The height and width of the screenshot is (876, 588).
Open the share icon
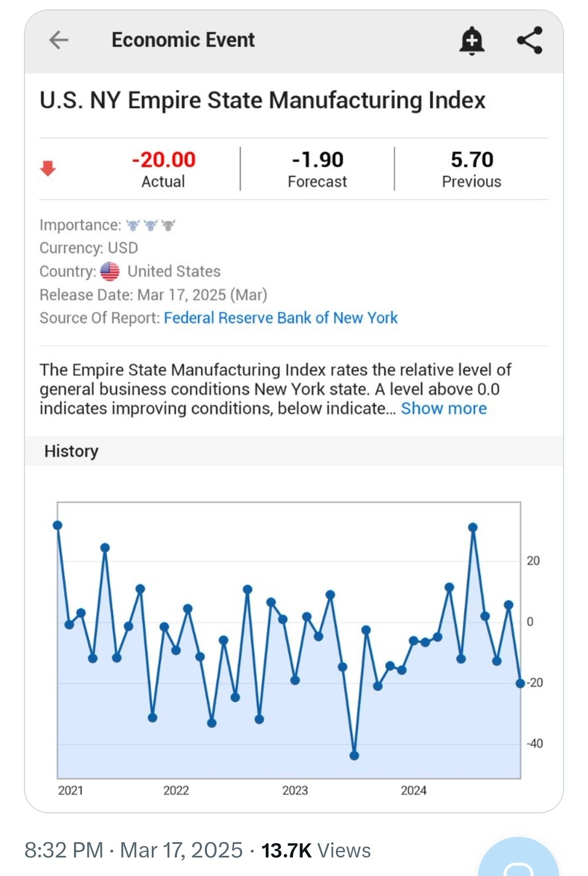(x=529, y=40)
